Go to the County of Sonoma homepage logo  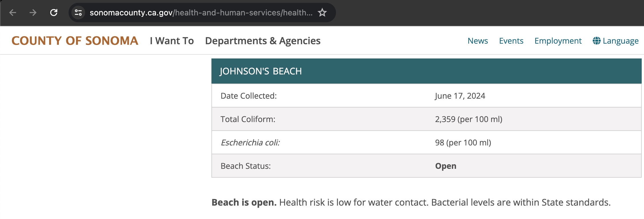click(75, 41)
